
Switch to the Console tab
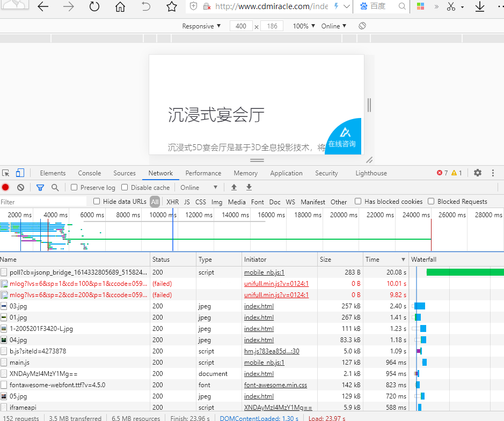tap(89, 173)
